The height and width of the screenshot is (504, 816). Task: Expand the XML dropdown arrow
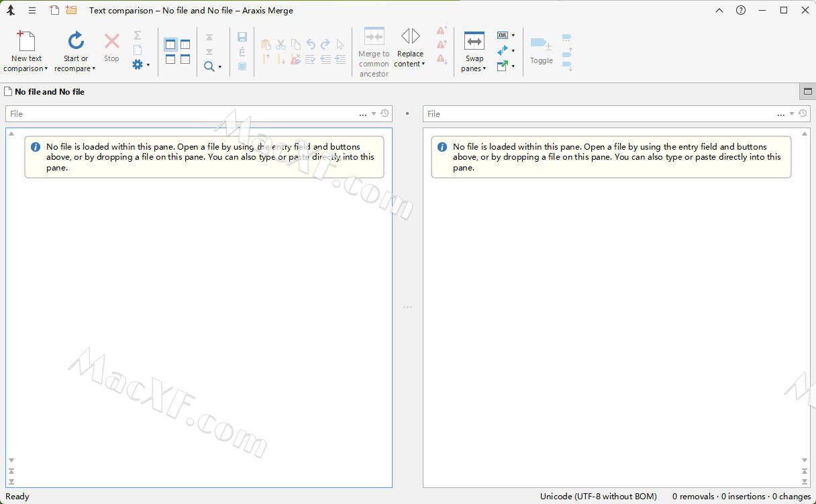[513, 36]
